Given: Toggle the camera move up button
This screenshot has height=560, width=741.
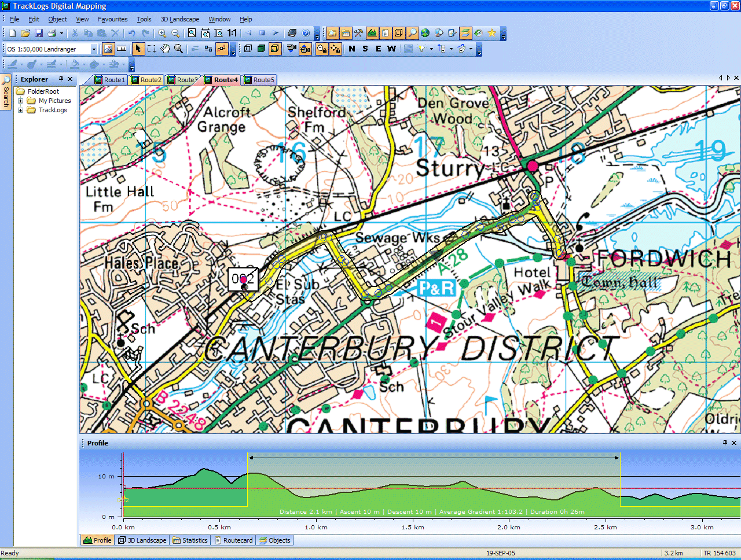Looking at the screenshot, I should [x=306, y=49].
